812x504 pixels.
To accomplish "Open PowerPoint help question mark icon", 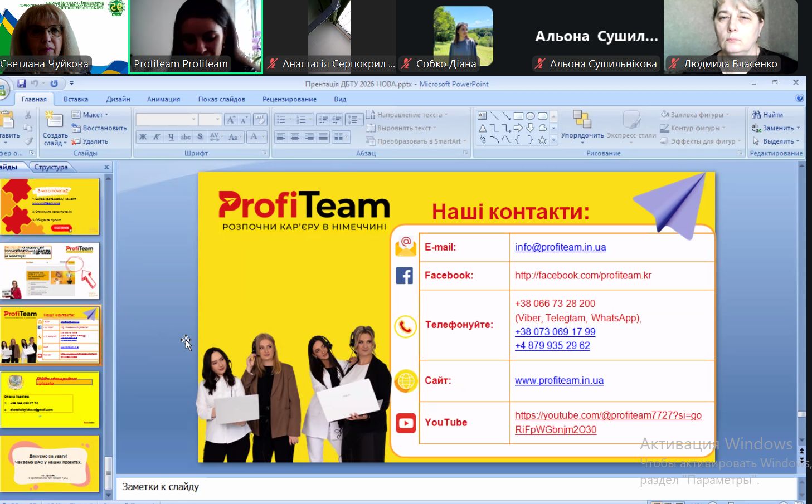I will click(800, 99).
